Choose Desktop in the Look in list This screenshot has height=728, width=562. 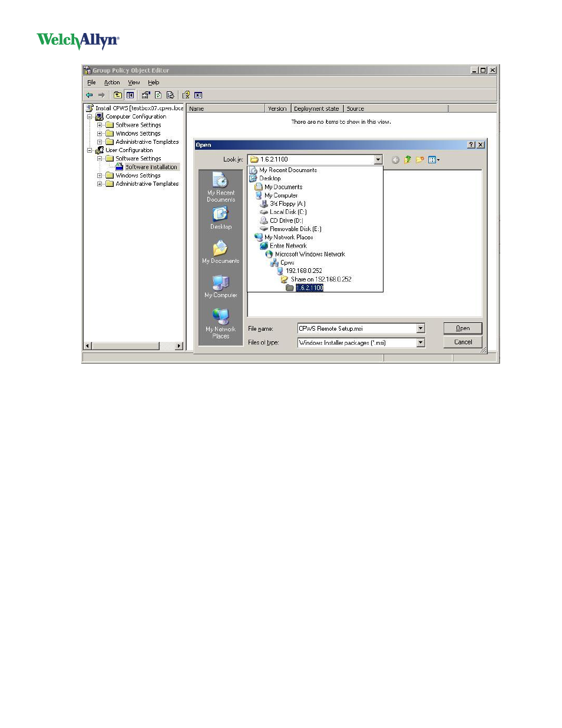270,179
